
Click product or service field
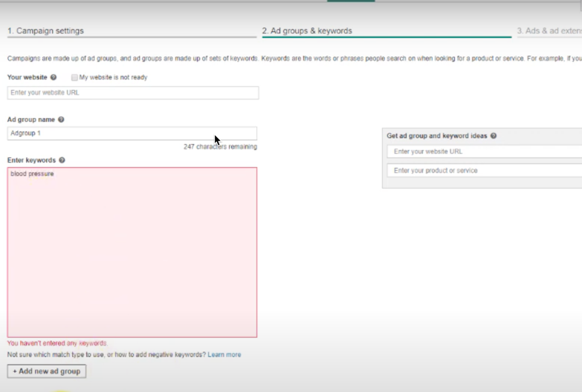click(485, 171)
